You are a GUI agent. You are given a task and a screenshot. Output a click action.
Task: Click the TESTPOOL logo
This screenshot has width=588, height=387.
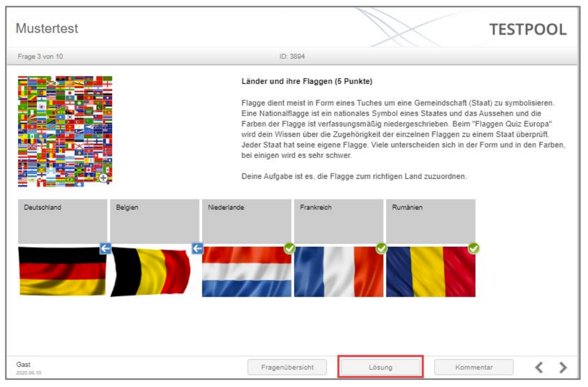coord(528,29)
